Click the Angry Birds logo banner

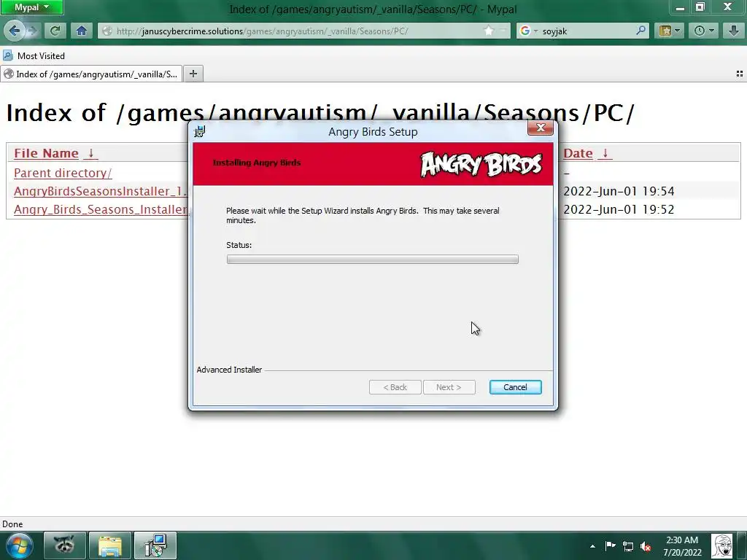pos(481,164)
